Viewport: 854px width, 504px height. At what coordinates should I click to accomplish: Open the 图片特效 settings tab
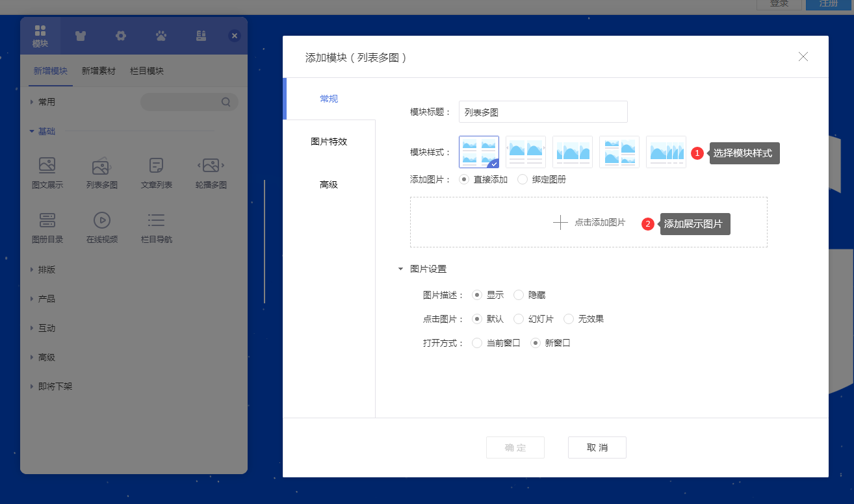point(329,142)
